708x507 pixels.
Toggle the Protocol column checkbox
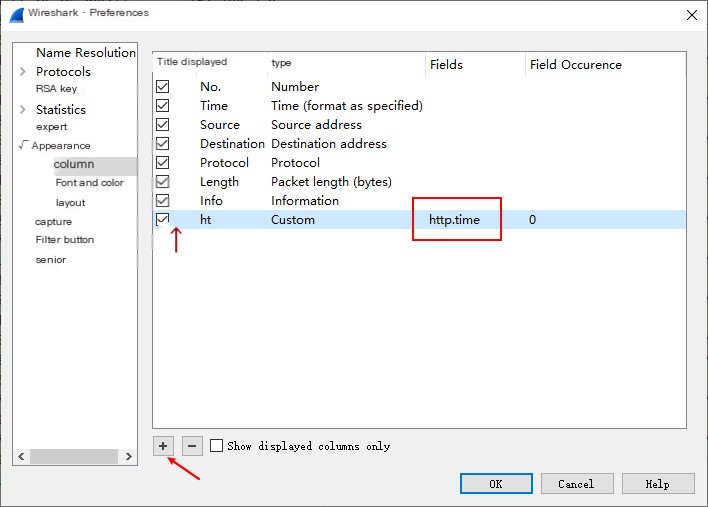(x=163, y=162)
